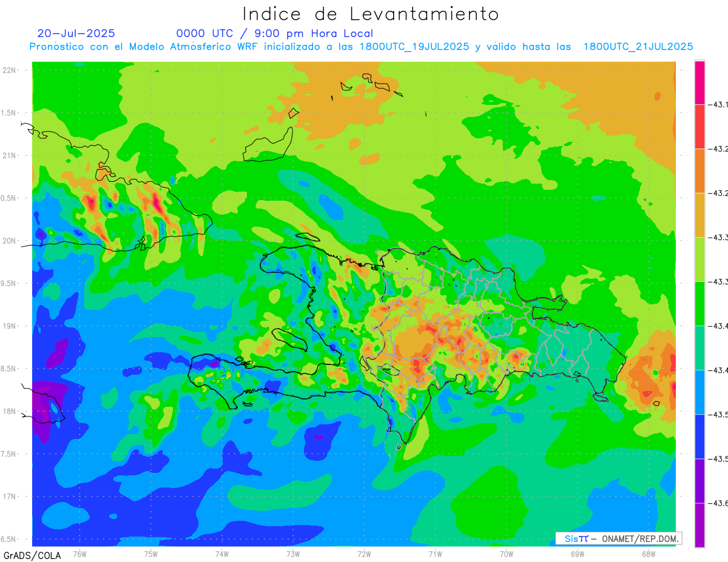Select the '20-Jul-2025' date text
Screen dimensions: 728x562
[x=76, y=33]
